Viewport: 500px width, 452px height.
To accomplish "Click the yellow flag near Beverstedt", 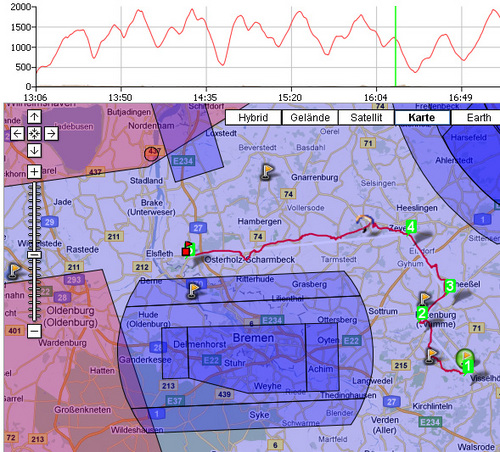I will point(267,171).
